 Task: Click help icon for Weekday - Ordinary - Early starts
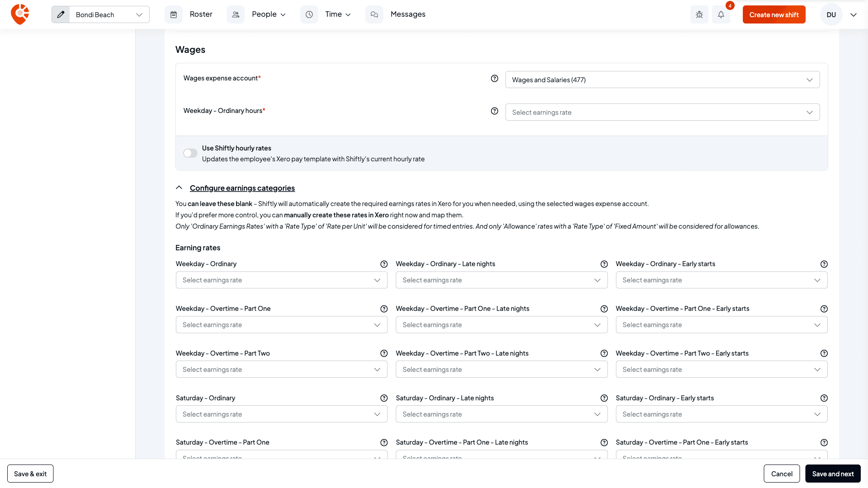coord(824,264)
